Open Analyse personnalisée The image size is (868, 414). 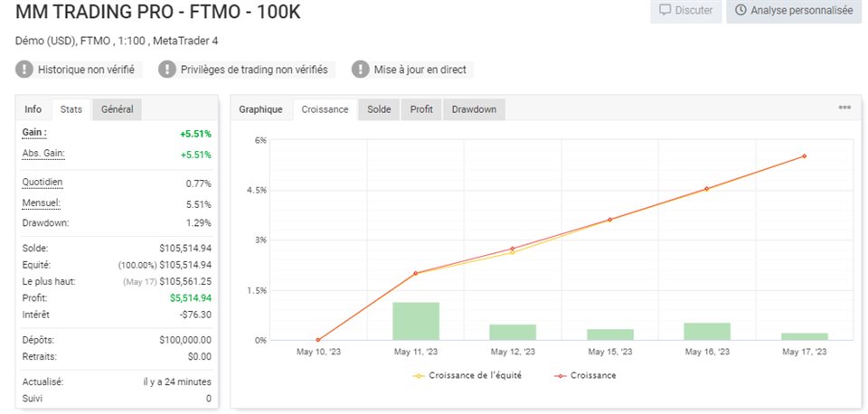tap(792, 11)
